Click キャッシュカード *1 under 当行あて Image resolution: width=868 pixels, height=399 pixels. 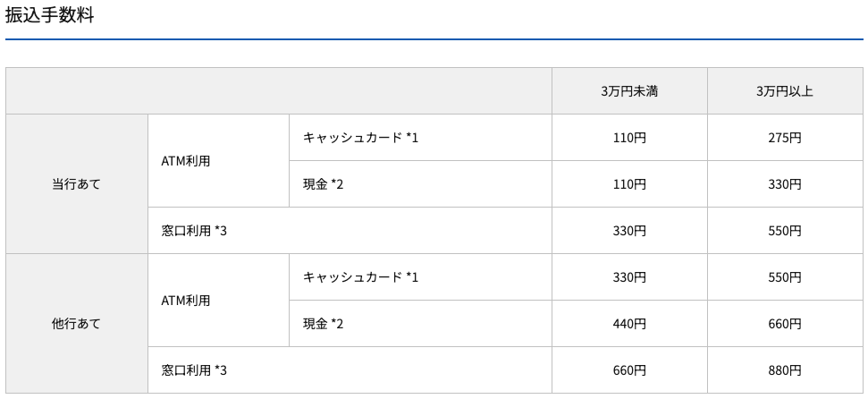coord(360,138)
